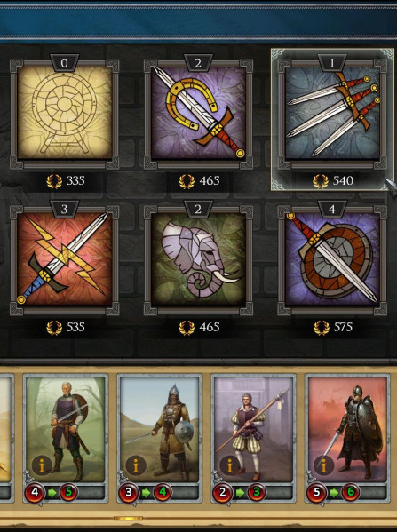Upgrade the halberdier from level 2 to 3
397x532 pixels.
pyautogui.click(x=239, y=492)
